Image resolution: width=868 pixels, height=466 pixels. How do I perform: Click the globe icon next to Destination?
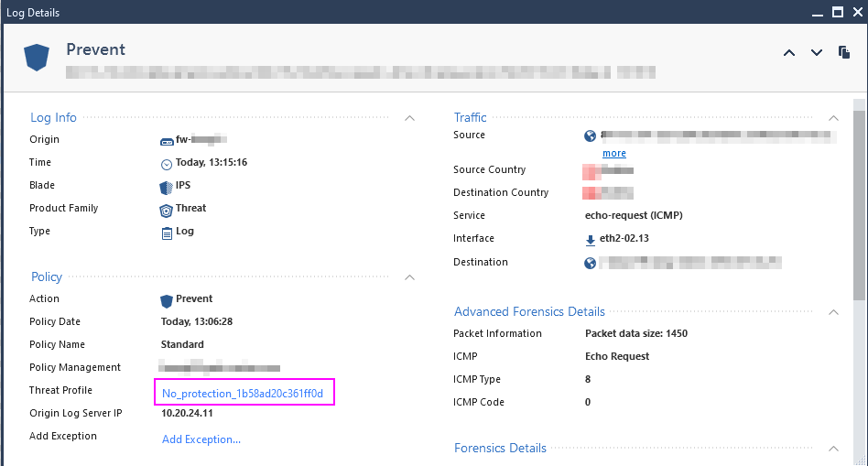[x=591, y=264]
